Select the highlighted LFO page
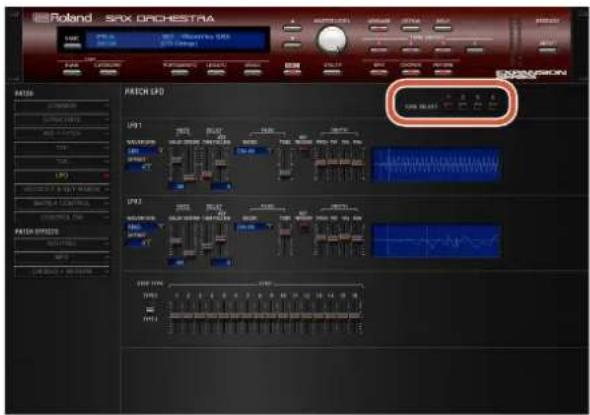This screenshot has height=415, width=590. tap(62, 176)
